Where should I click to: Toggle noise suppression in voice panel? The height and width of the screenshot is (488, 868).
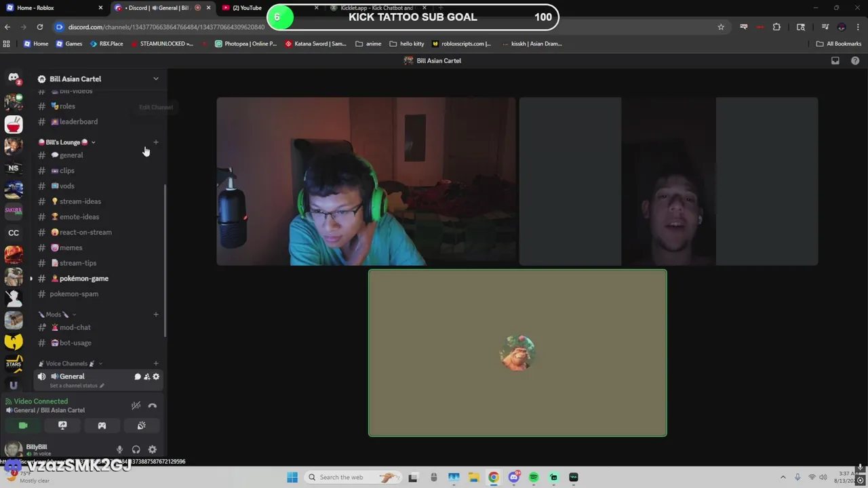(136, 405)
